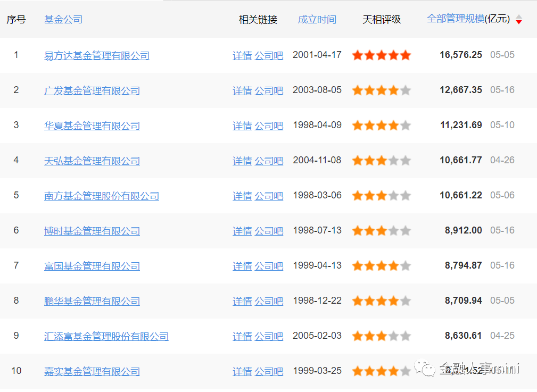Open 易方达基金管理有限公司 link
The height and width of the screenshot is (392, 537).
pos(97,55)
